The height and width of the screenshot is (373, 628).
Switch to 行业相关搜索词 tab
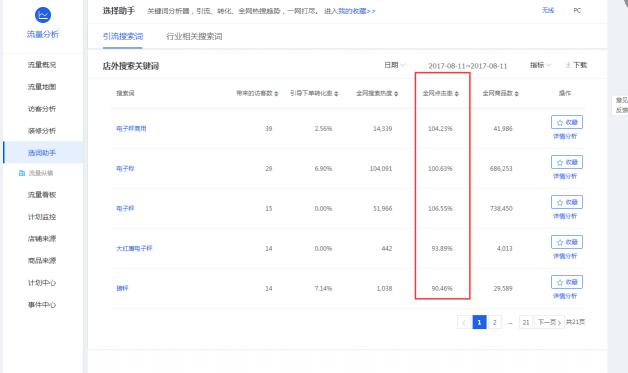(194, 36)
